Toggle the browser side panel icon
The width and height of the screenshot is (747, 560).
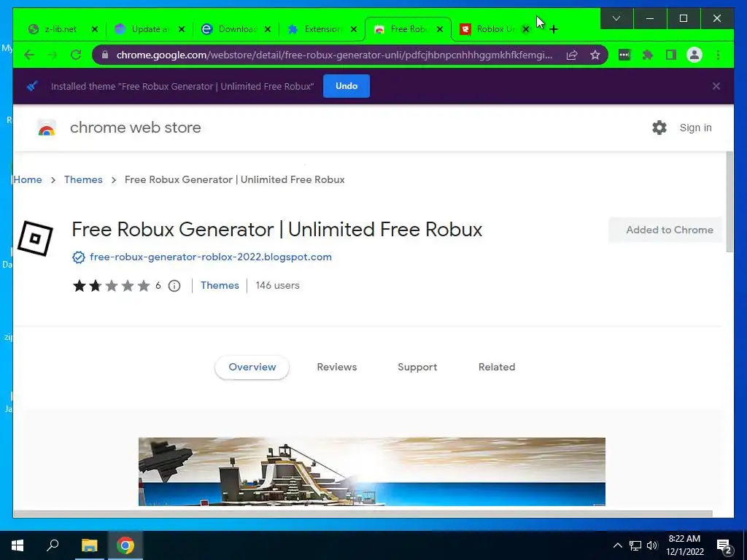coord(671,55)
